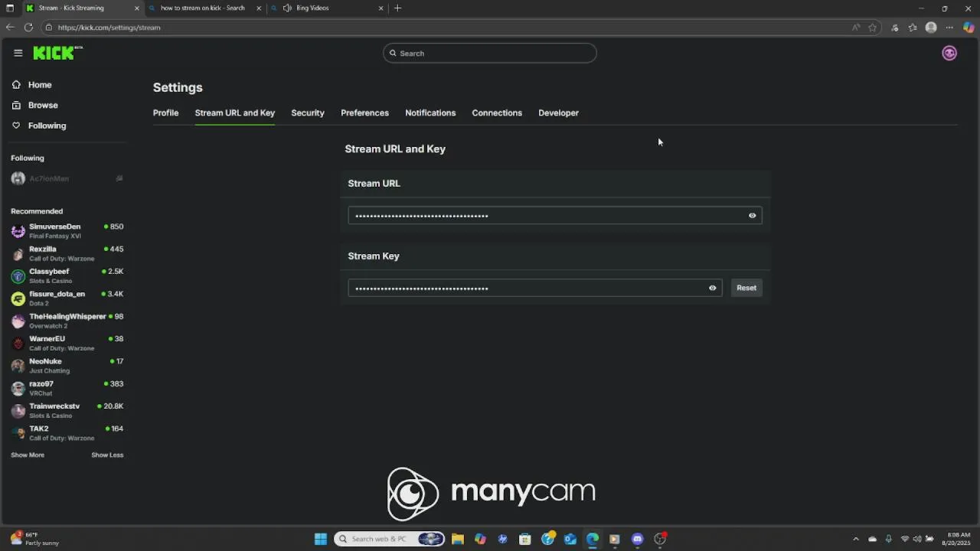Open a new browser tab
980x551 pixels.
(397, 8)
